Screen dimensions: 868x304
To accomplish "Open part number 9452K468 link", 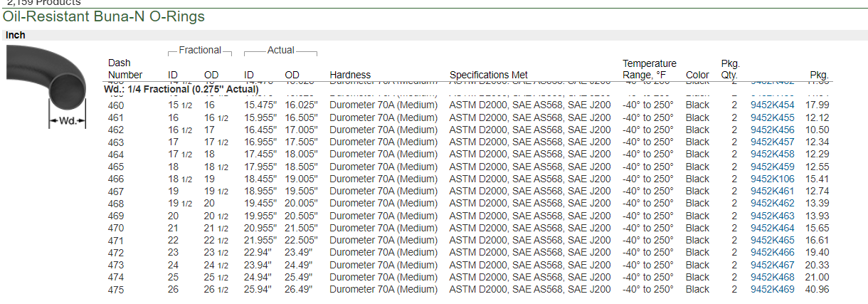I will click(x=773, y=277).
